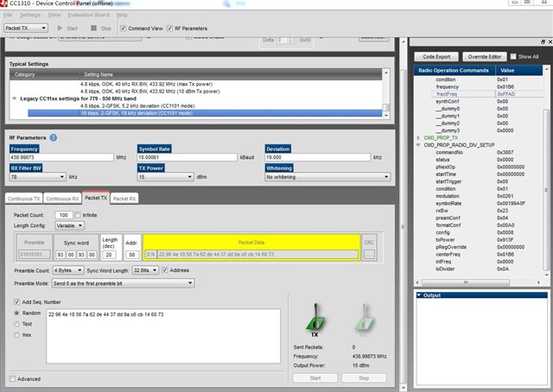This screenshot has width=553, height=392.
Task: Click the payload data text area
Action: tap(163, 336)
